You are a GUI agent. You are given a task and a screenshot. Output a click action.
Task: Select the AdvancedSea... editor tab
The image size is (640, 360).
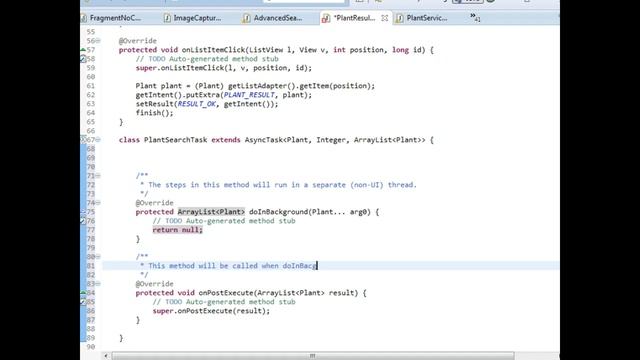pyautogui.click(x=278, y=18)
